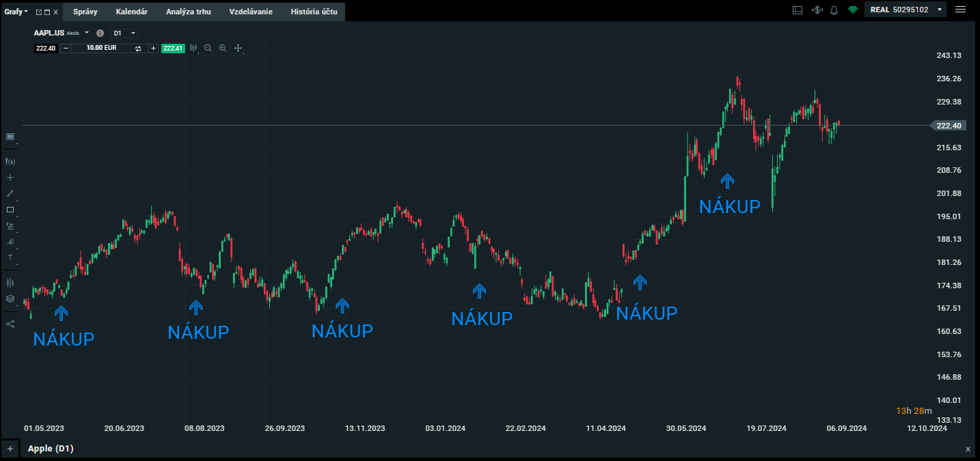Viewport: 980px width, 461px height.
Task: Decrease the trade volume with the minus button
Action: click(66, 48)
